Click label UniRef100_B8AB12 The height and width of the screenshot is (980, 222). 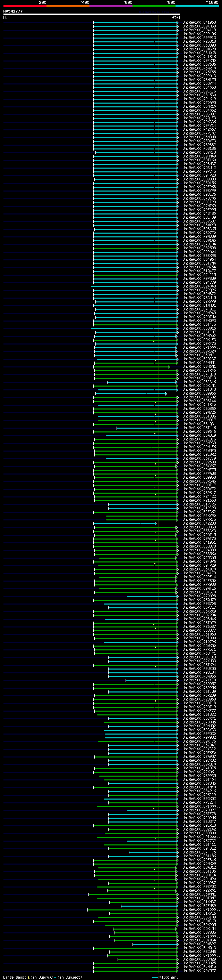pos(199,867)
